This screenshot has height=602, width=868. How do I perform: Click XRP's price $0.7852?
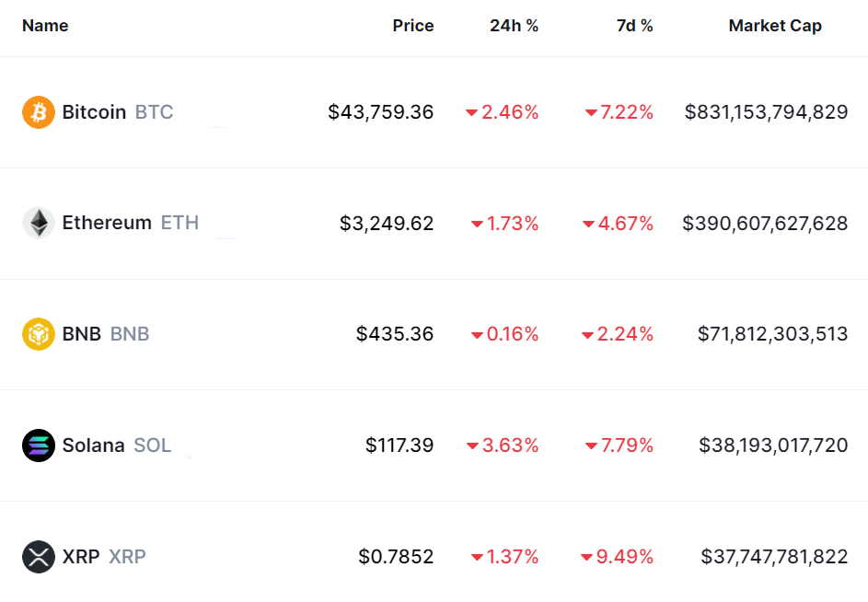pyautogui.click(x=396, y=557)
